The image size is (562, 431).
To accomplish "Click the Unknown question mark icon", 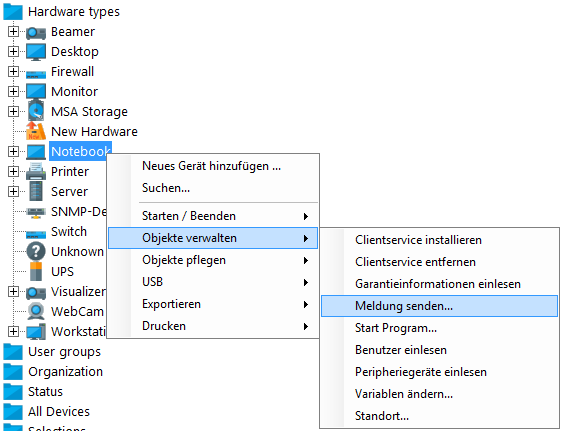I will (36, 251).
